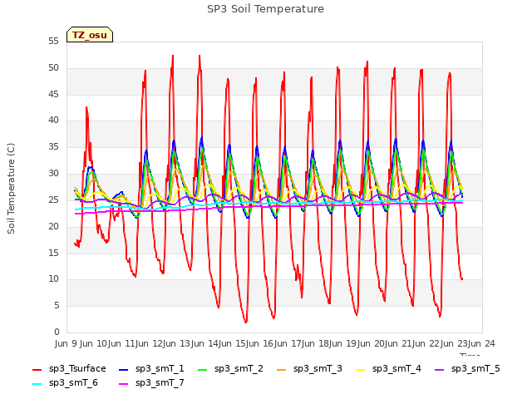
Task: Click the 40 y-axis tick label
Action: [x=53, y=121]
